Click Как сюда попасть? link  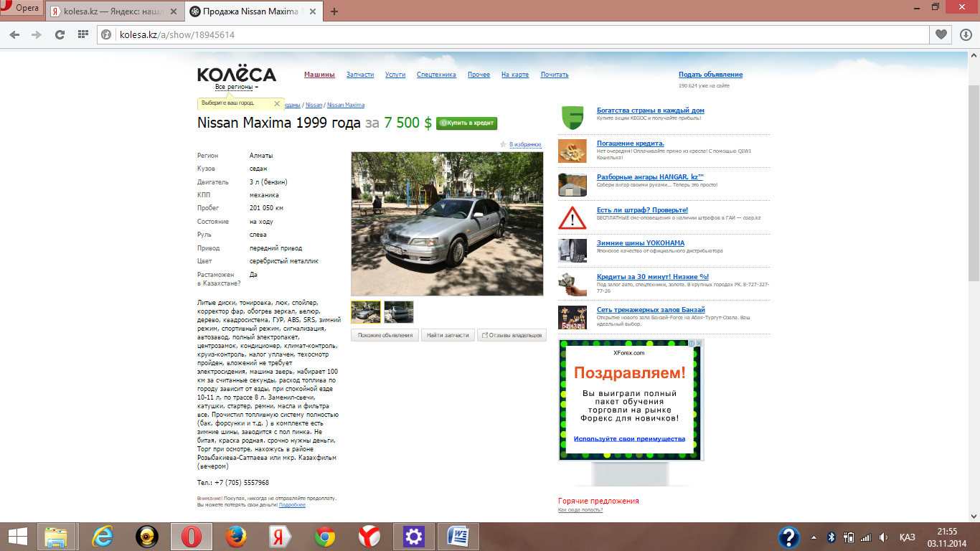tap(580, 510)
